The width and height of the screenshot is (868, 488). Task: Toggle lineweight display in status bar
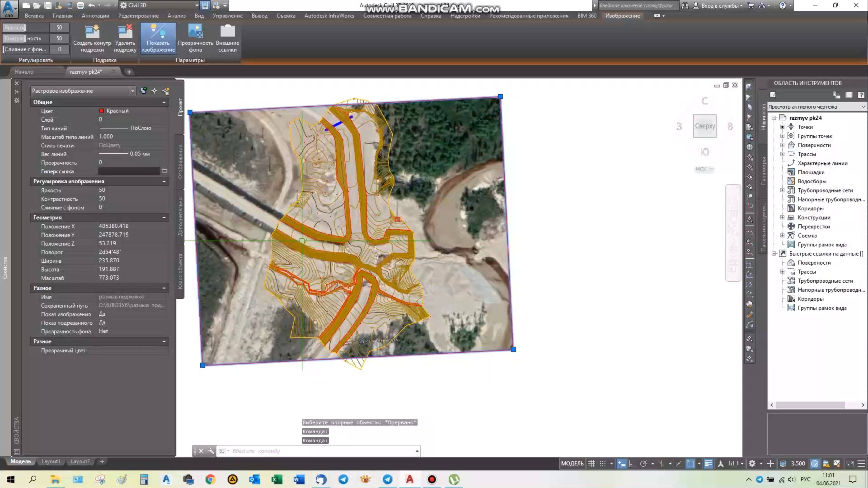point(708,463)
